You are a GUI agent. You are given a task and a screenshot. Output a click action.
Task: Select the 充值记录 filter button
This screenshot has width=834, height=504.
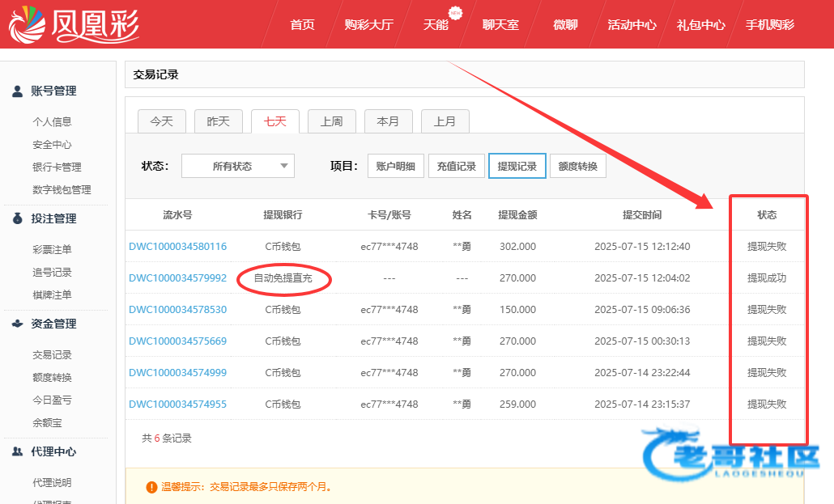[456, 166]
